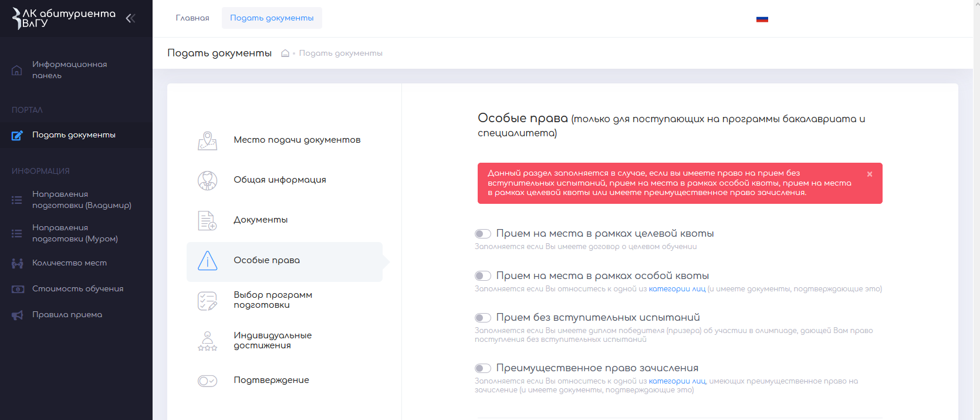
Task: Open the Главная top tab
Action: coord(192,18)
